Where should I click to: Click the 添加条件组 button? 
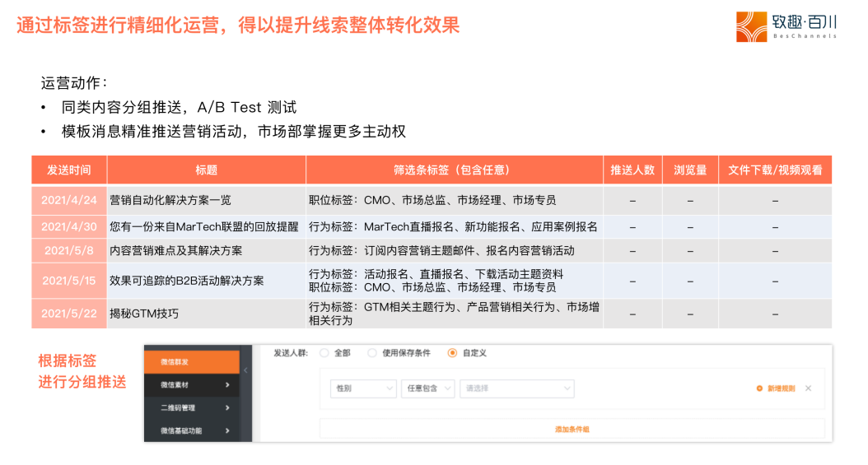click(572, 429)
